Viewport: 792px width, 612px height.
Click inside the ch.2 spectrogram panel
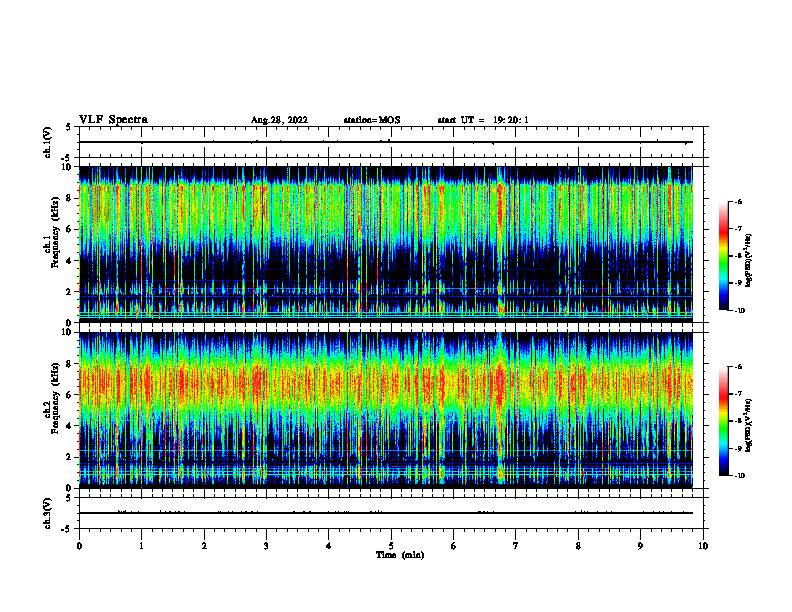pyautogui.click(x=386, y=410)
